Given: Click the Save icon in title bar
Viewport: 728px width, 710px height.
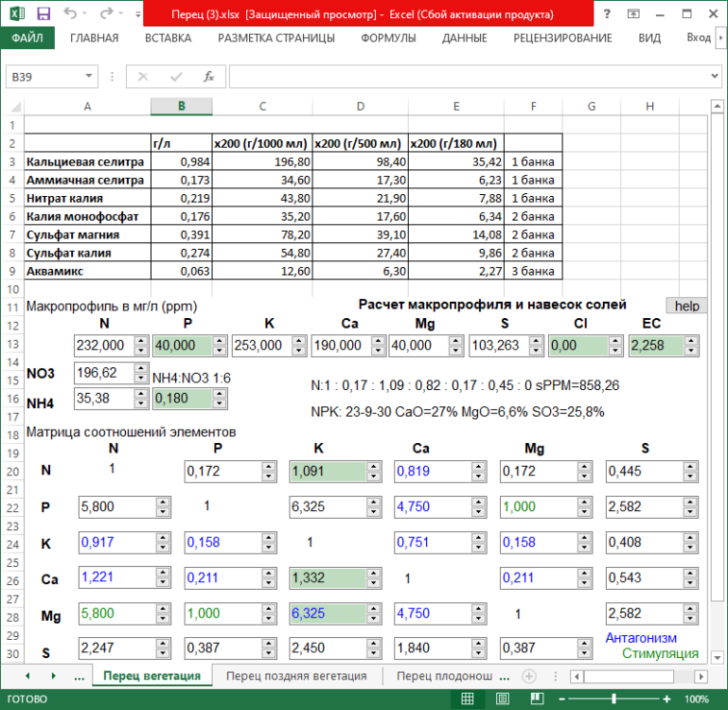Looking at the screenshot, I should pos(44,14).
